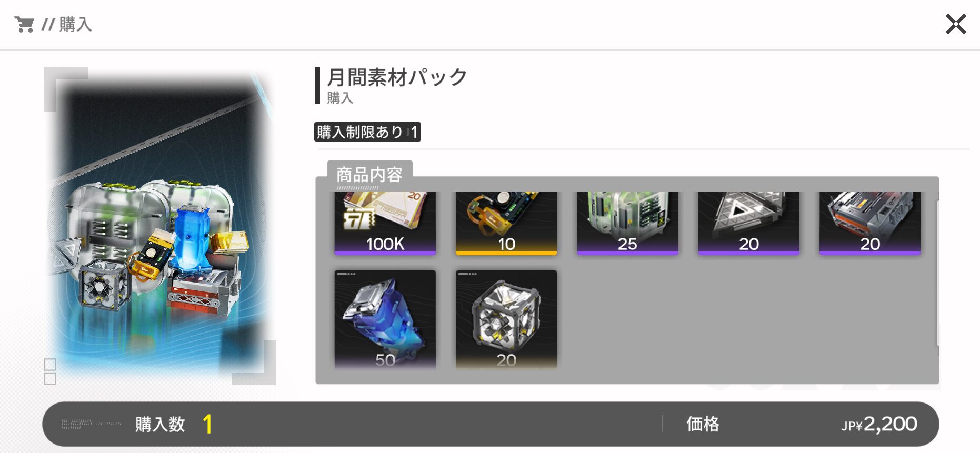Viewport: 980px width, 453px height.
Task: Tap the triangle emblem item marked 20
Action: [x=748, y=223]
